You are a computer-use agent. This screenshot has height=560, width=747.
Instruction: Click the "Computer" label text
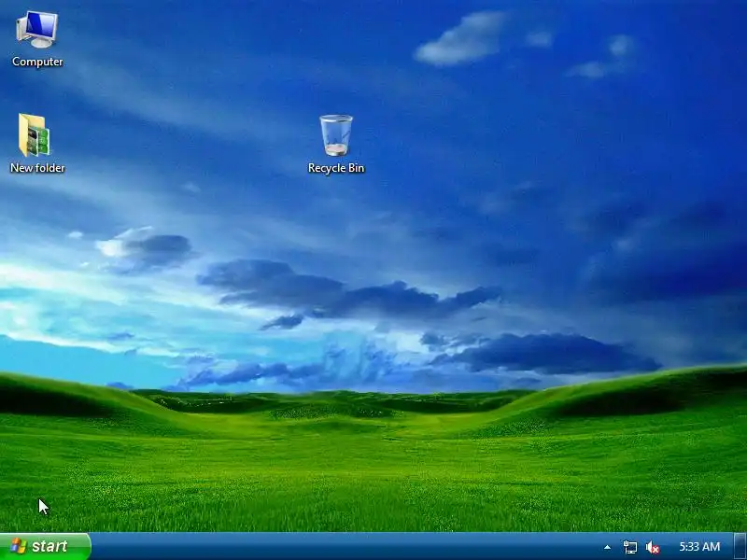click(37, 62)
